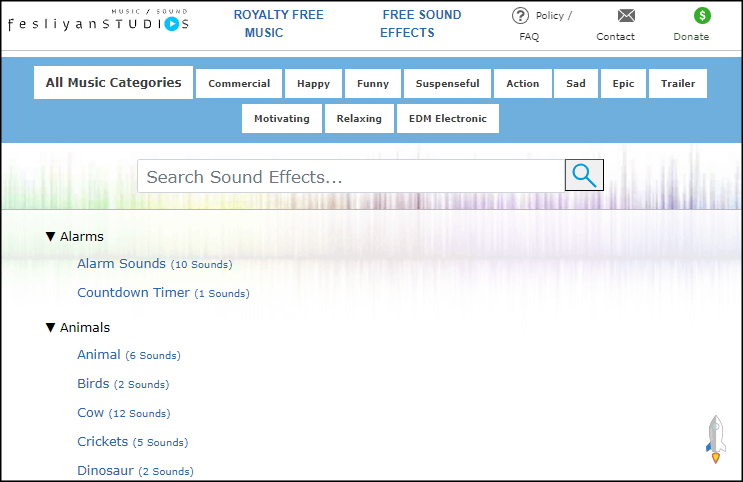
Task: Open Free Sound Effects menu
Action: 420,24
